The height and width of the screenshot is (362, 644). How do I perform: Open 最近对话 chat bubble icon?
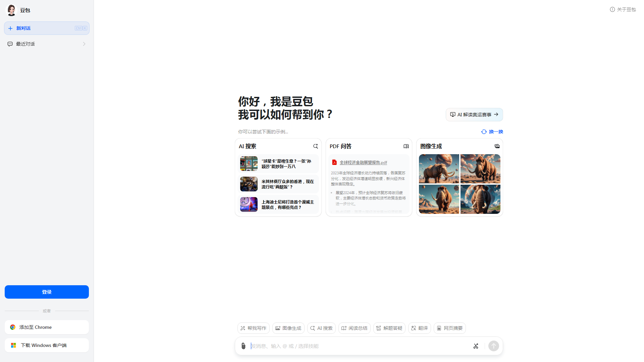point(10,44)
